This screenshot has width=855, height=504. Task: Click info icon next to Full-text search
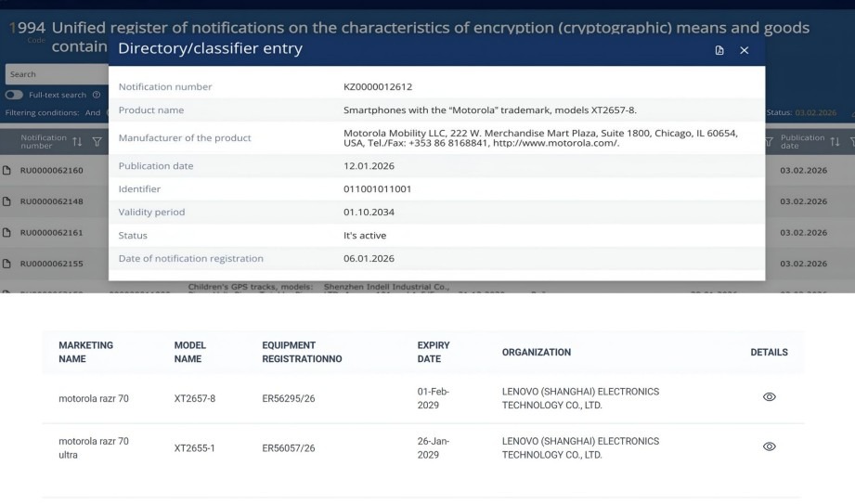point(97,95)
